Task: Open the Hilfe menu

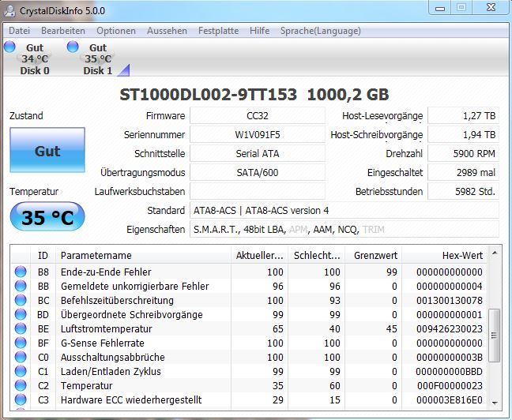Action: pyautogui.click(x=260, y=31)
